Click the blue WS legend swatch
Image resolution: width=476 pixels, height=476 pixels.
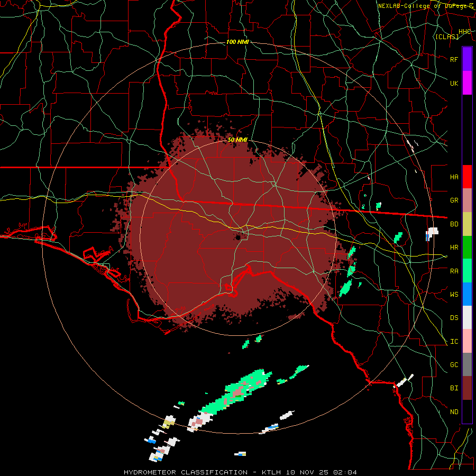[x=467, y=294]
